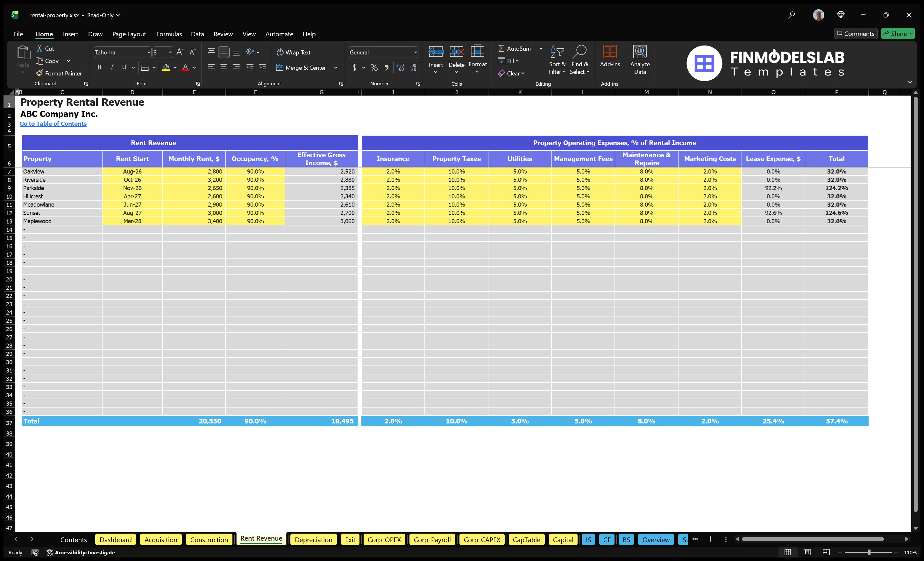The image size is (924, 561).
Task: Switch to the Dashboard sheet tab
Action: tap(116, 540)
